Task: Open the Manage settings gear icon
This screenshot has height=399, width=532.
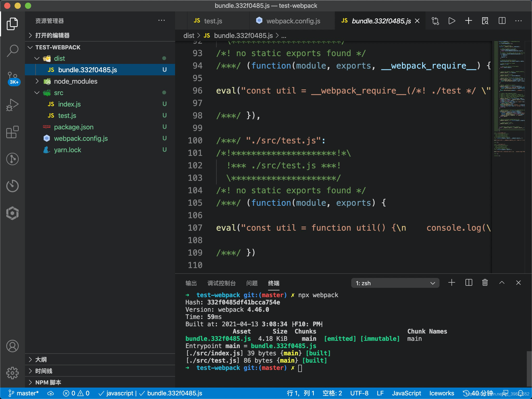Action: pos(12,373)
